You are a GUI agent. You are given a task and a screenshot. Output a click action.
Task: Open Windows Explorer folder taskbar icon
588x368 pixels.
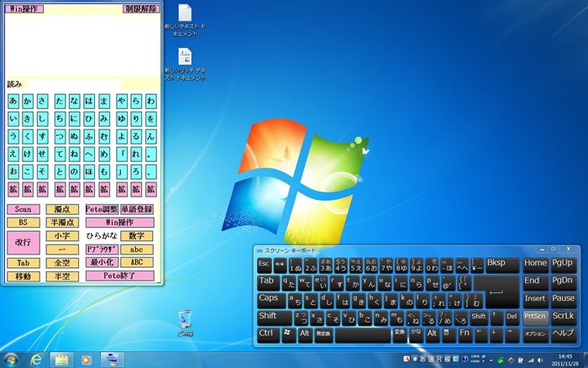coord(62,360)
